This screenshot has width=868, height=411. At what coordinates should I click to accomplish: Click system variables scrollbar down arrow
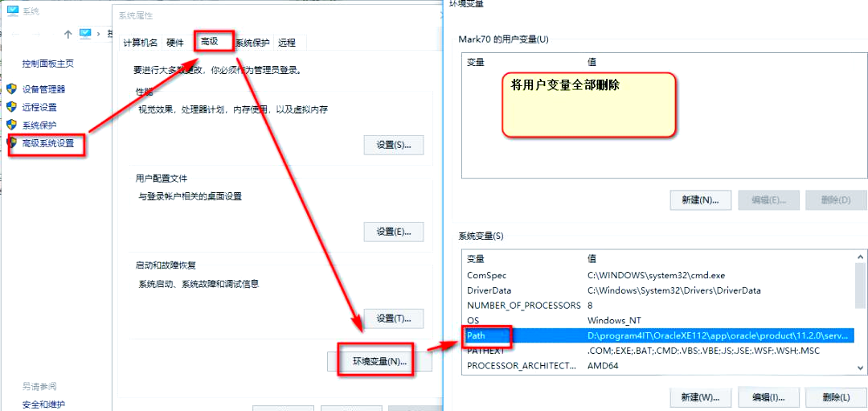(x=860, y=368)
